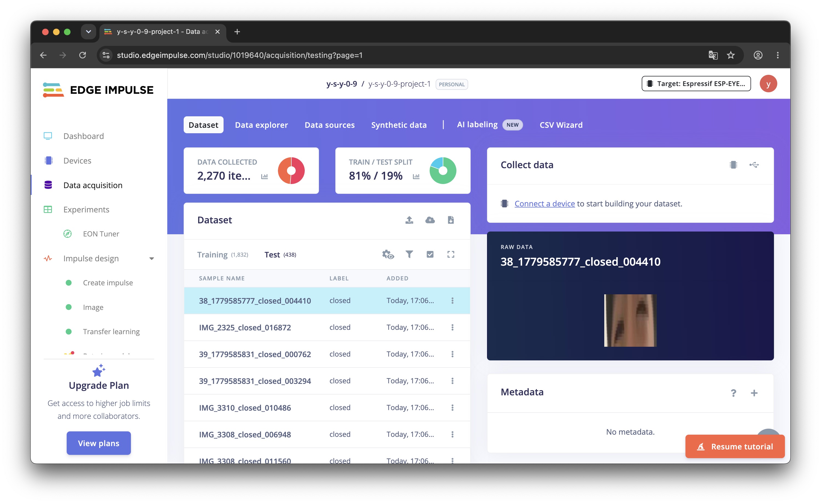Click the Data collected pie chart

click(x=291, y=171)
